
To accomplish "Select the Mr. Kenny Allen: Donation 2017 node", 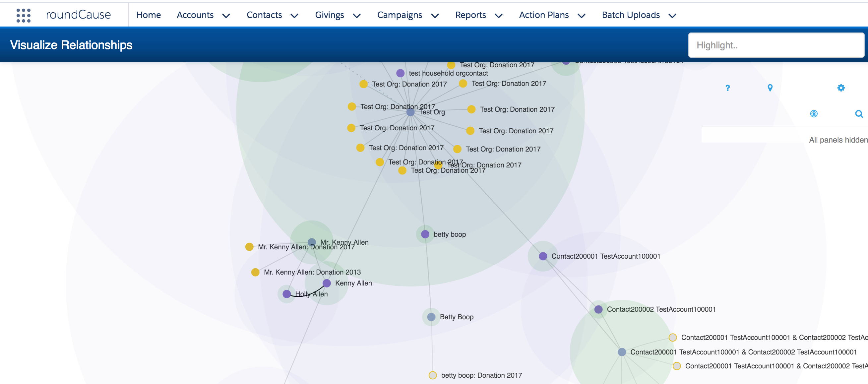I will point(249,247).
